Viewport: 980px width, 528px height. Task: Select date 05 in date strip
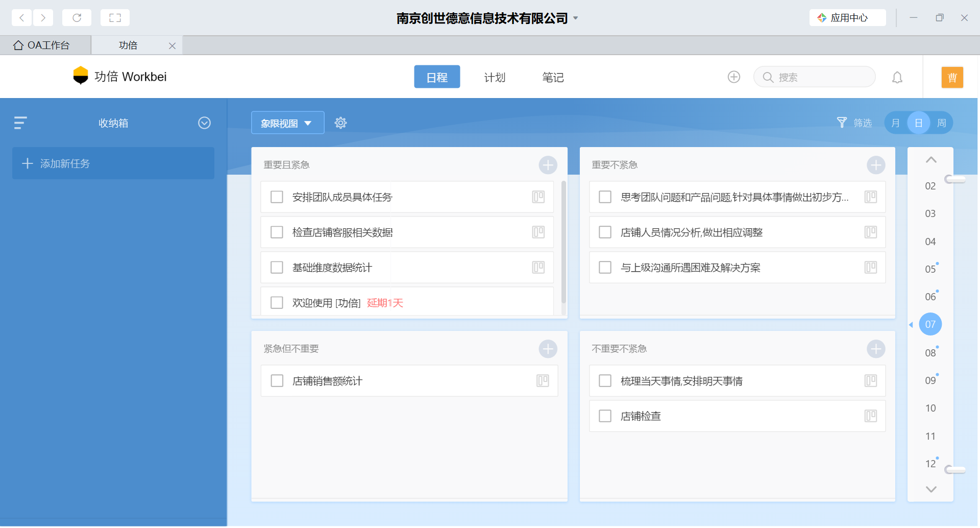tap(930, 269)
